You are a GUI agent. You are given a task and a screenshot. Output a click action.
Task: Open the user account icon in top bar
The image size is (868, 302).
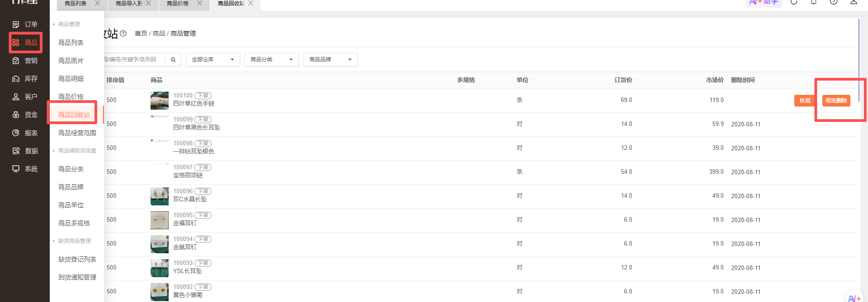click(854, 2)
